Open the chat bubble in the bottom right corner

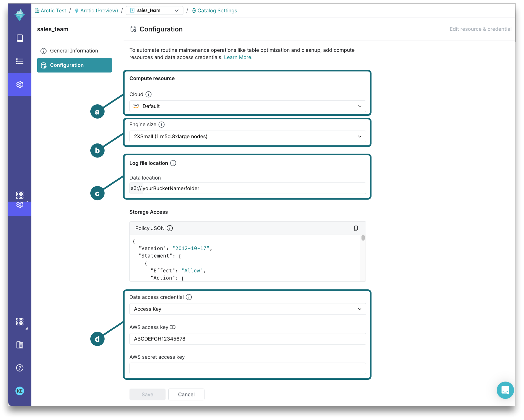pos(505,390)
